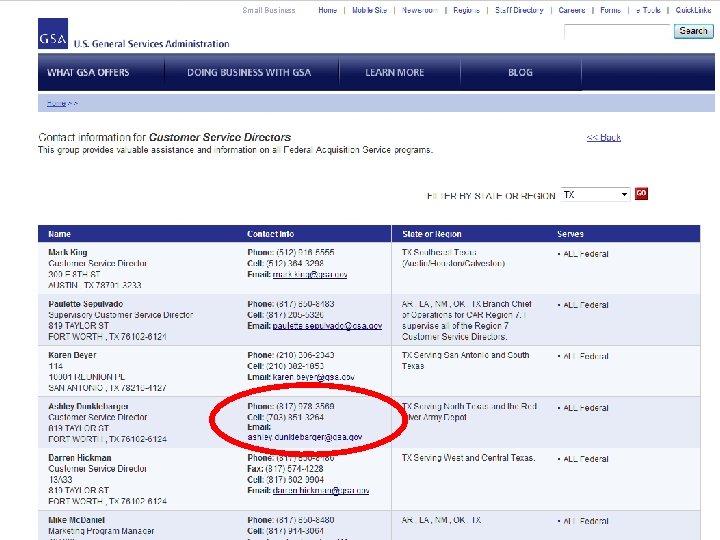Open the Staff Directory link

519,10
